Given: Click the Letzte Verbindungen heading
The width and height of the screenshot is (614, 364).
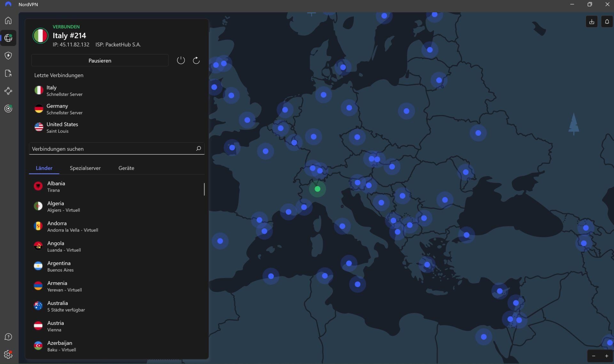Looking at the screenshot, I should point(59,75).
